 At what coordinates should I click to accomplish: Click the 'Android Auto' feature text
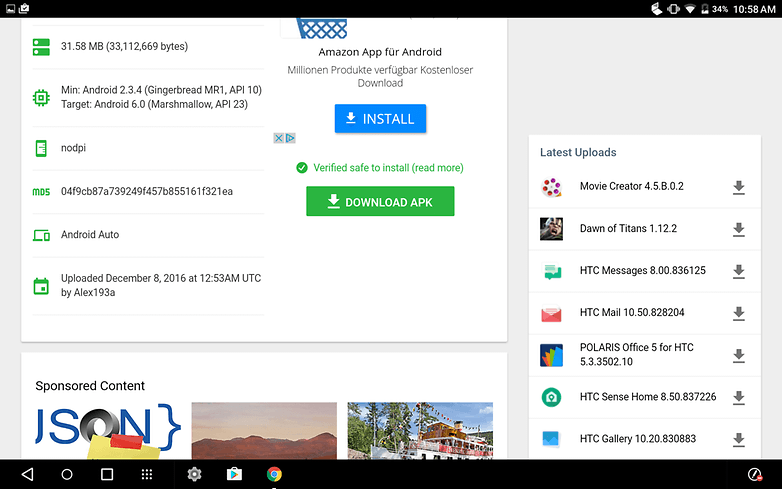click(90, 235)
